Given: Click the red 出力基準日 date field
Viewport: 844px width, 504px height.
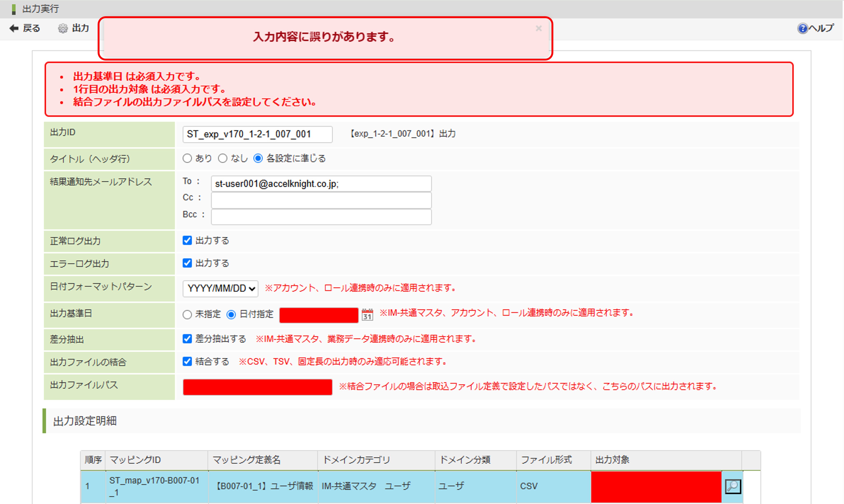Looking at the screenshot, I should point(318,315).
